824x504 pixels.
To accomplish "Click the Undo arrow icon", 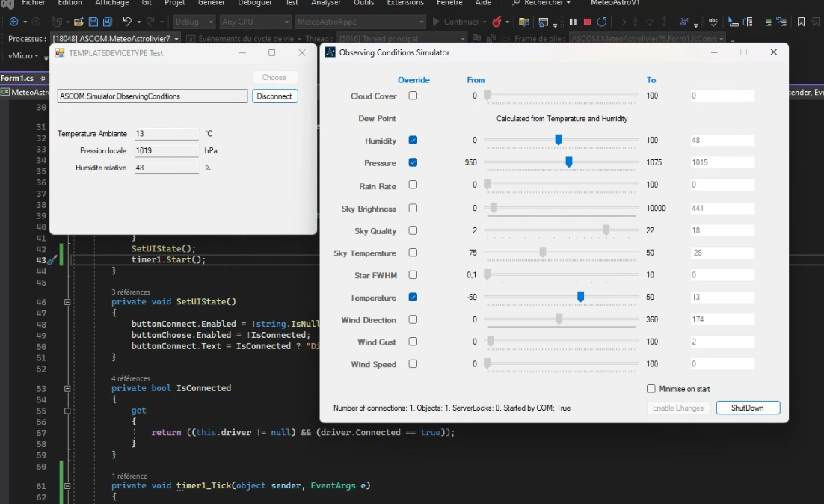I will tap(127, 22).
